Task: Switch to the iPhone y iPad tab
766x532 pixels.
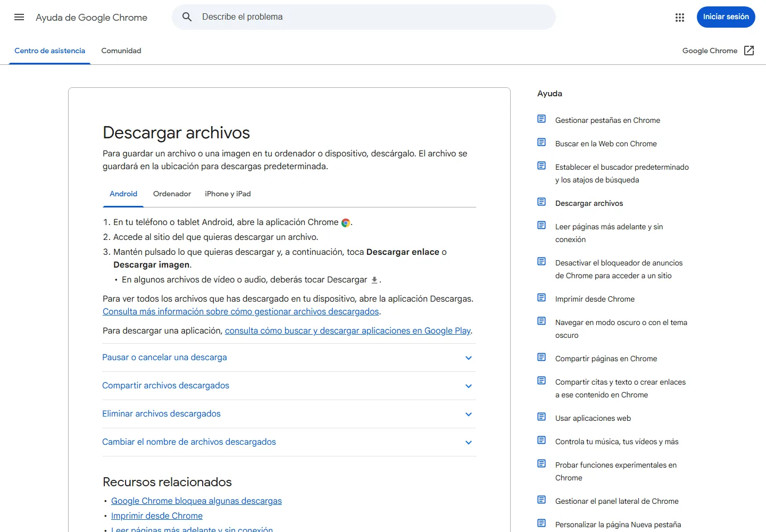Action: (228, 194)
